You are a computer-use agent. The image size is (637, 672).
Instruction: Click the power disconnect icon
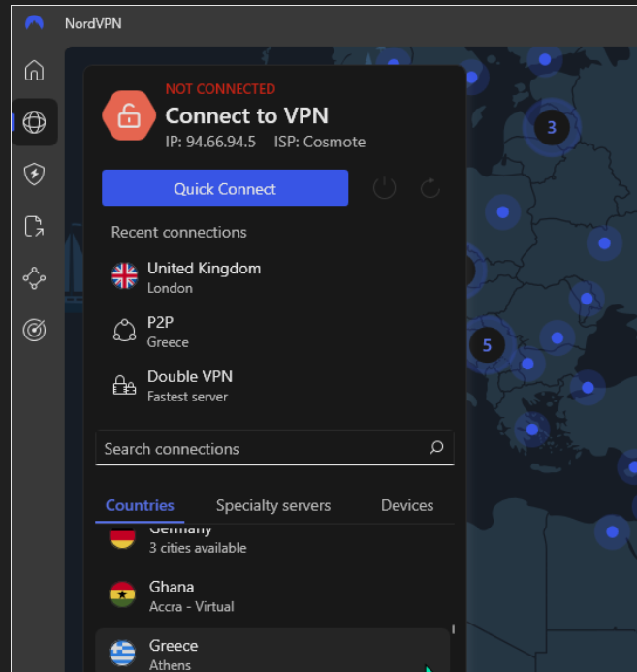coord(384,188)
